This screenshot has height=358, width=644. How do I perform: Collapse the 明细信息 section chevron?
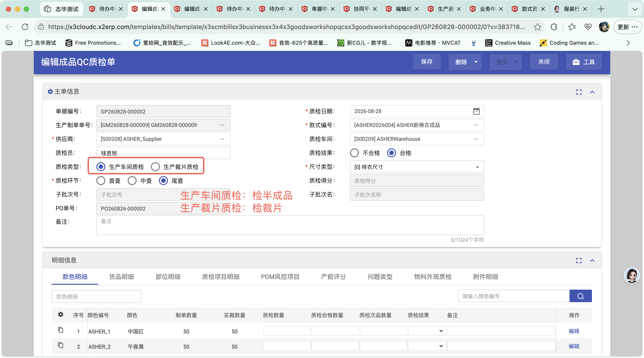[x=592, y=261]
